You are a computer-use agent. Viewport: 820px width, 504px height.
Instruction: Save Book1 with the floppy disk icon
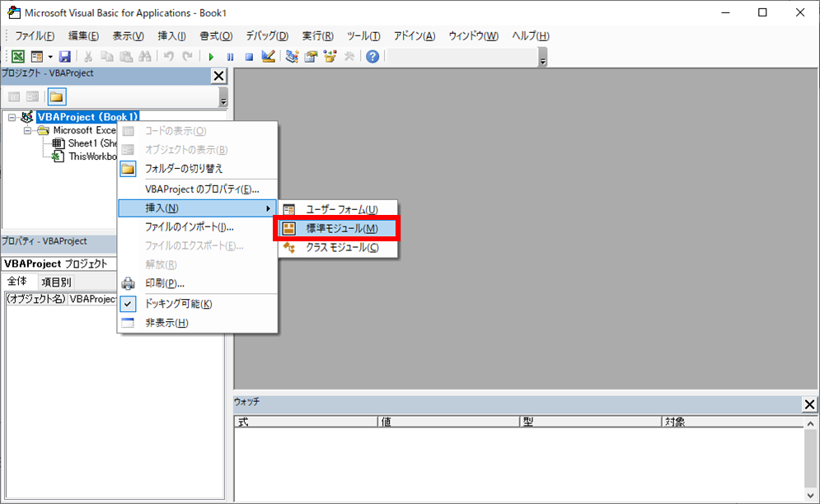(65, 57)
